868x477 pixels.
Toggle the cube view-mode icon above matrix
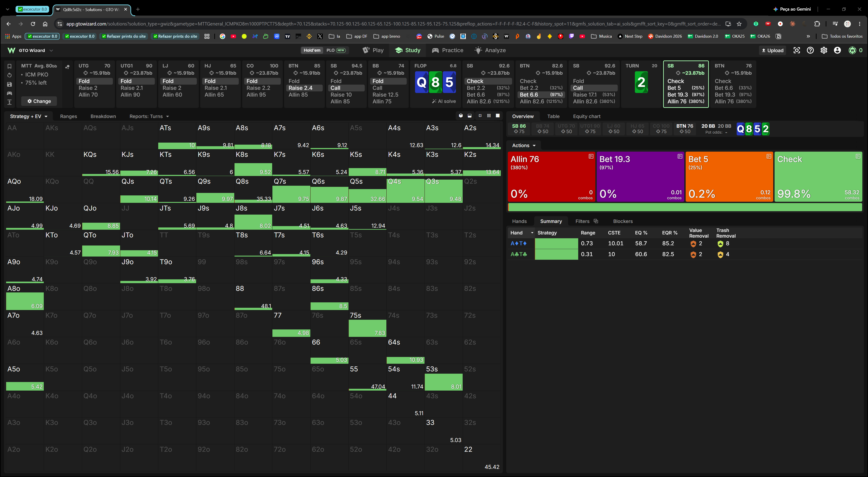pos(461,116)
